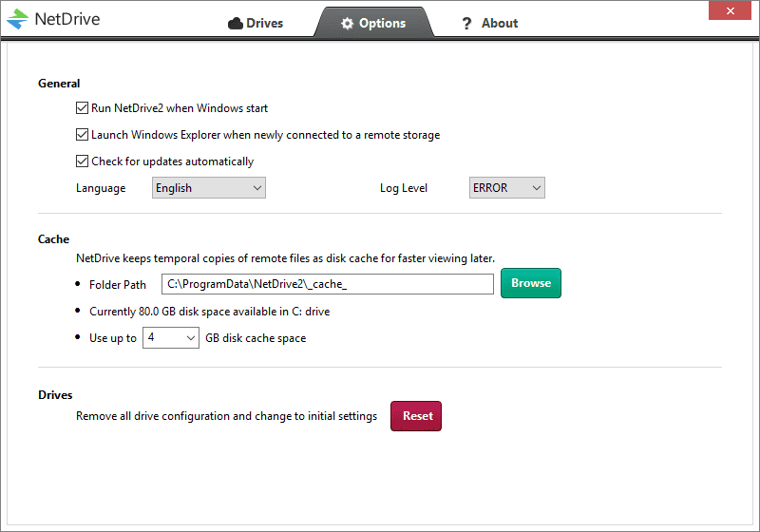The height and width of the screenshot is (532, 760).
Task: Uncheck Launch Windows Explorer when newly connected
Action: (82, 135)
